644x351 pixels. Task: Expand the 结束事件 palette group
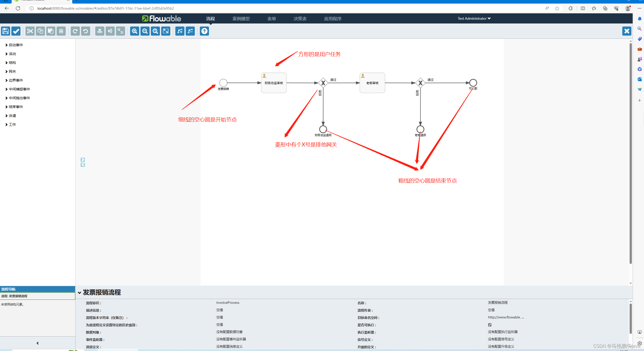[14, 107]
